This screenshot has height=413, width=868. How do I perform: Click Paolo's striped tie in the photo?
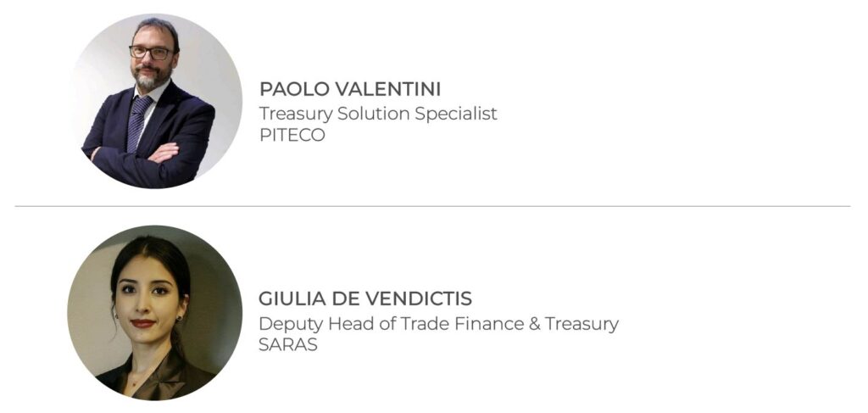(x=138, y=124)
